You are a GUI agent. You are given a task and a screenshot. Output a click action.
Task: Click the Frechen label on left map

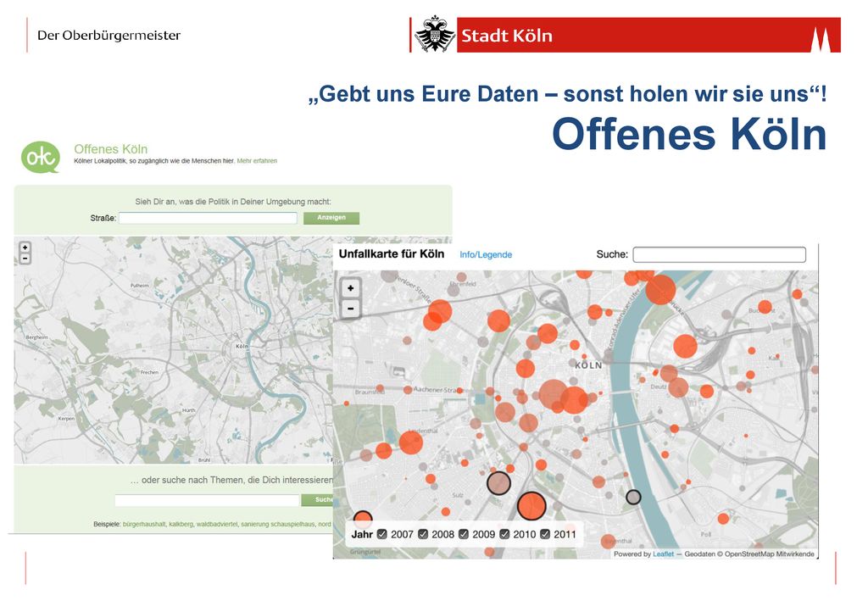(149, 372)
